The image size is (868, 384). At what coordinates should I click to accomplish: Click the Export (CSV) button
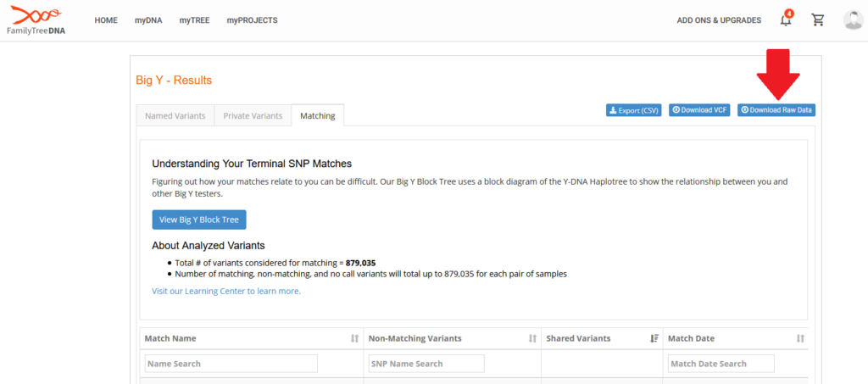click(x=634, y=110)
